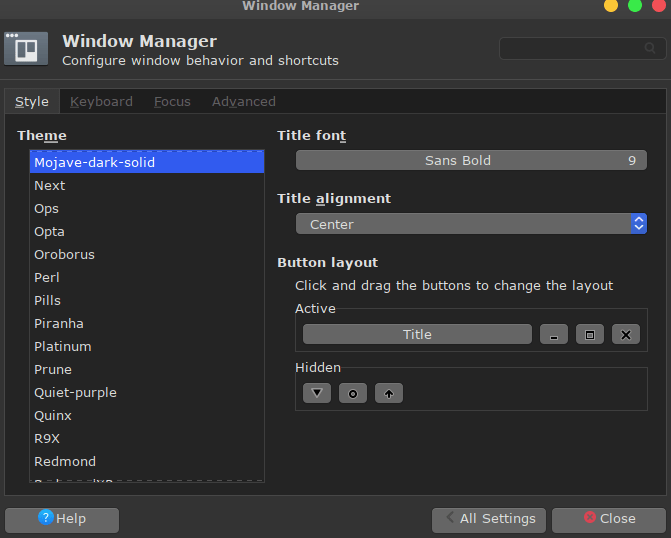Select the Oroborus theme
Viewport: 671px width, 538px height.
(147, 255)
